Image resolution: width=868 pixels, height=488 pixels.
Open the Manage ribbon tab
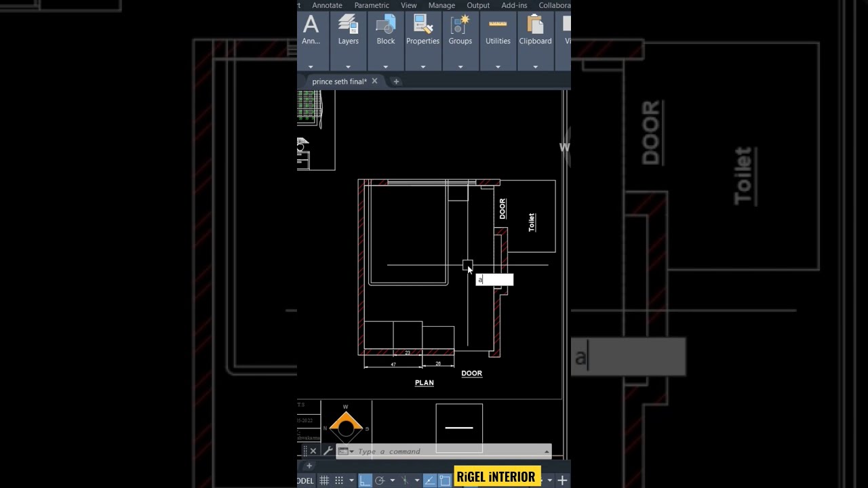pos(441,5)
